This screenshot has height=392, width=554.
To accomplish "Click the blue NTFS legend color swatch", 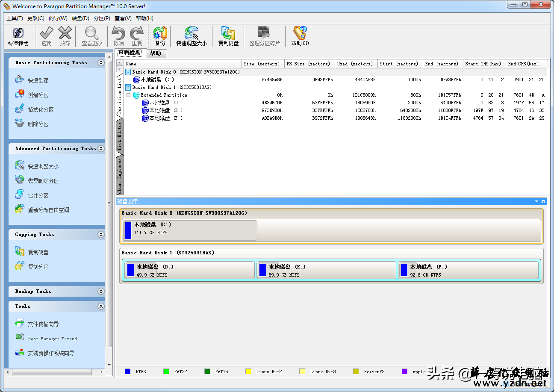I will (x=127, y=371).
